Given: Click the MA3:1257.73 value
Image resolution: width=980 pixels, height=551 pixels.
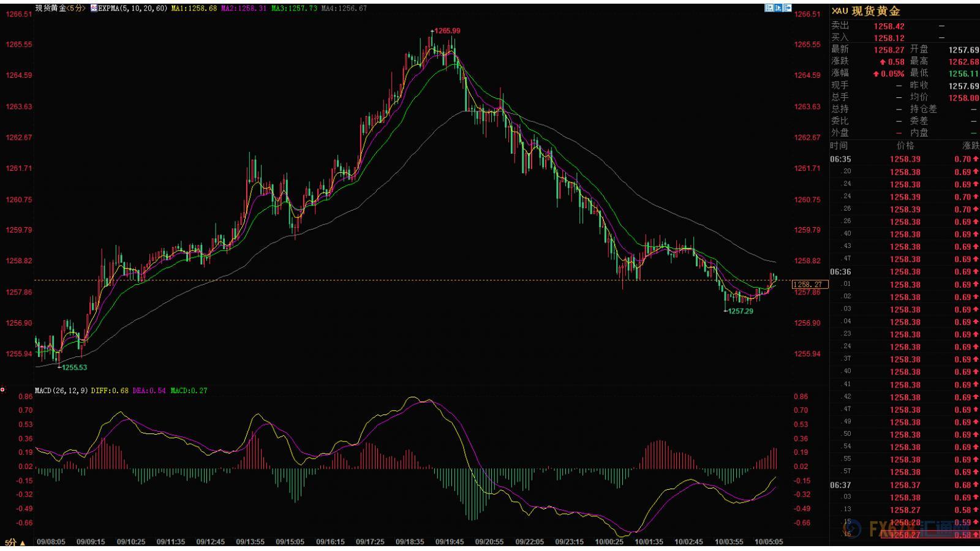Looking at the screenshot, I should [294, 9].
